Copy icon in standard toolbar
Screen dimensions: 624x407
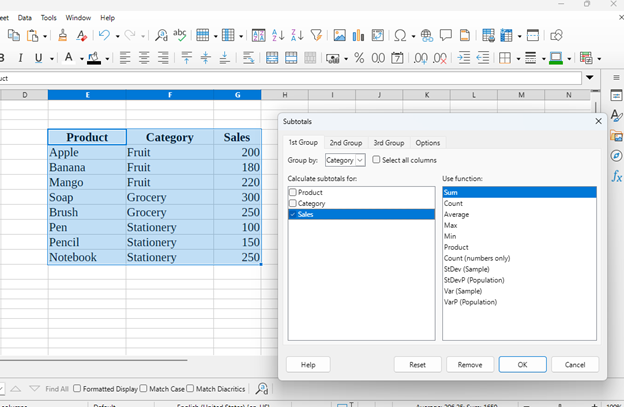click(x=14, y=35)
